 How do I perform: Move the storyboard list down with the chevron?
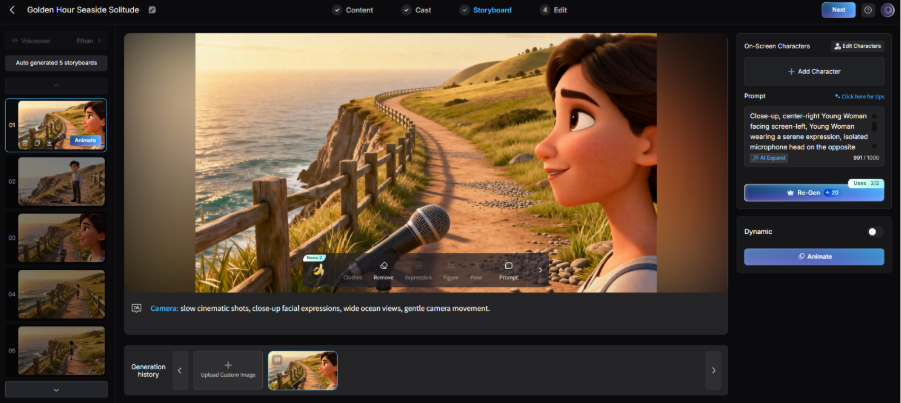tap(56, 389)
